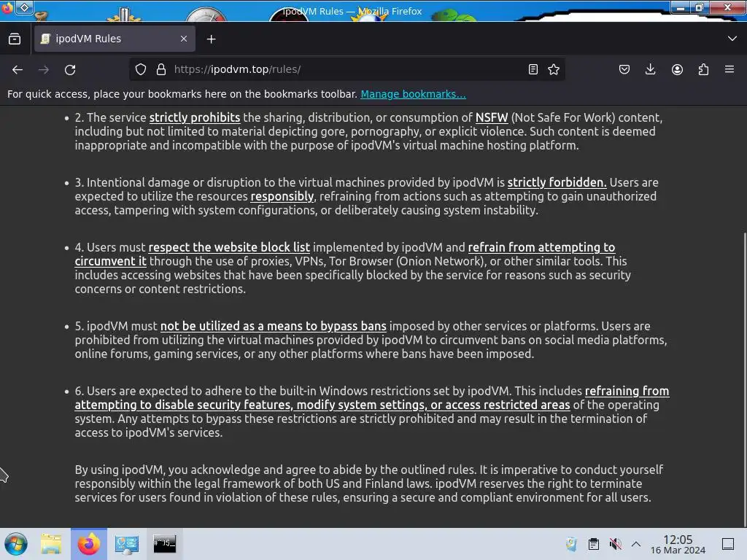This screenshot has height=560, width=747.
Task: Open Firefox View recent browsing icon
Action: pyautogui.click(x=15, y=39)
